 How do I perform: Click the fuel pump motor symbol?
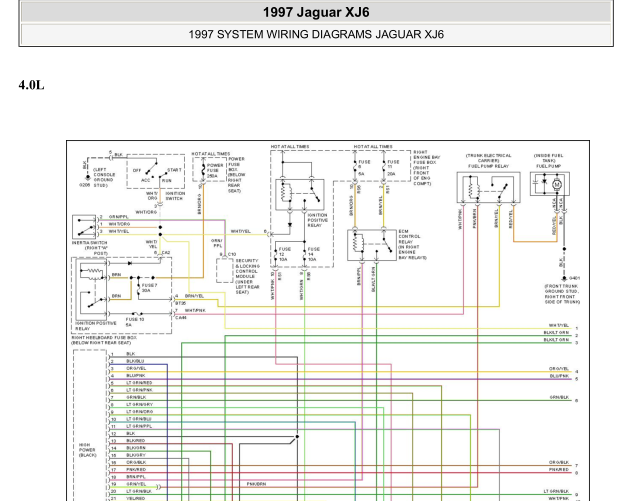(557, 184)
